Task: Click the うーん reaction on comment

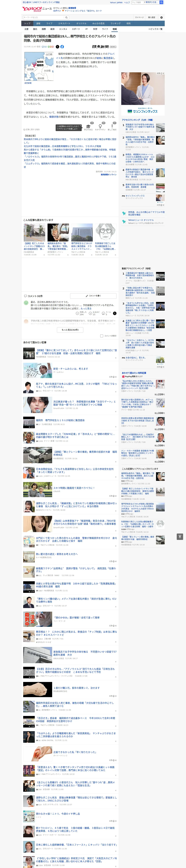Action: pyautogui.click(x=106, y=313)
